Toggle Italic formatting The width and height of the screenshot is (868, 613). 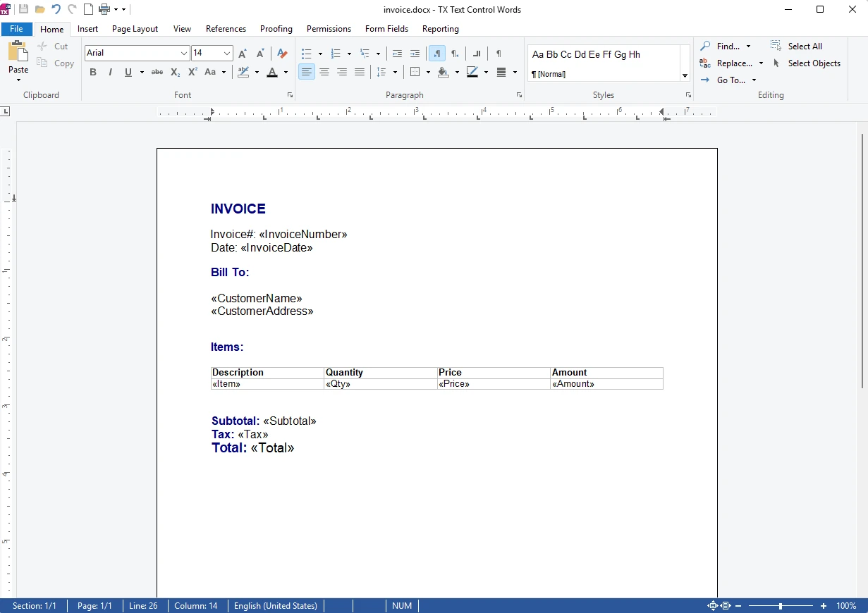pyautogui.click(x=110, y=72)
